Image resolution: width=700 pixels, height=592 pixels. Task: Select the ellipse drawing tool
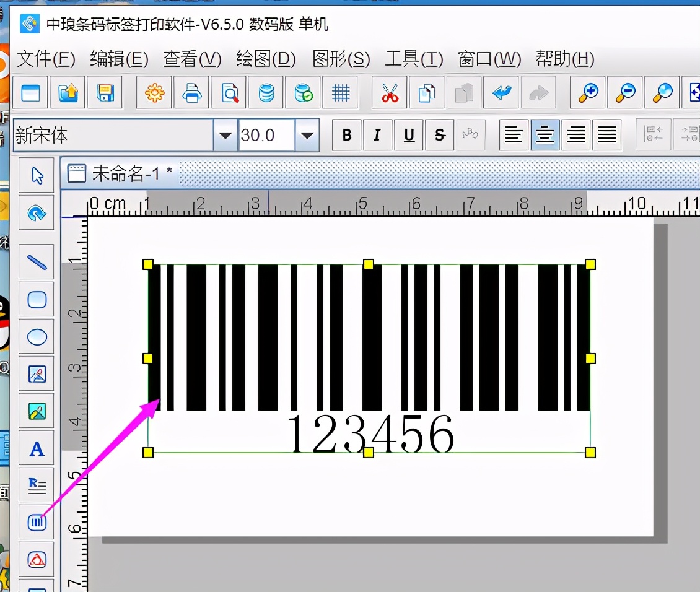click(x=37, y=336)
